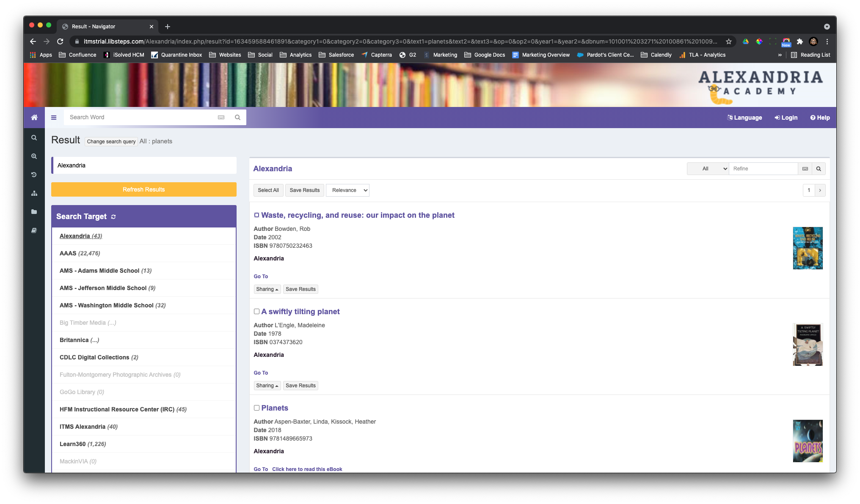
Task: Bookmark this page with the star icon
Action: click(729, 41)
